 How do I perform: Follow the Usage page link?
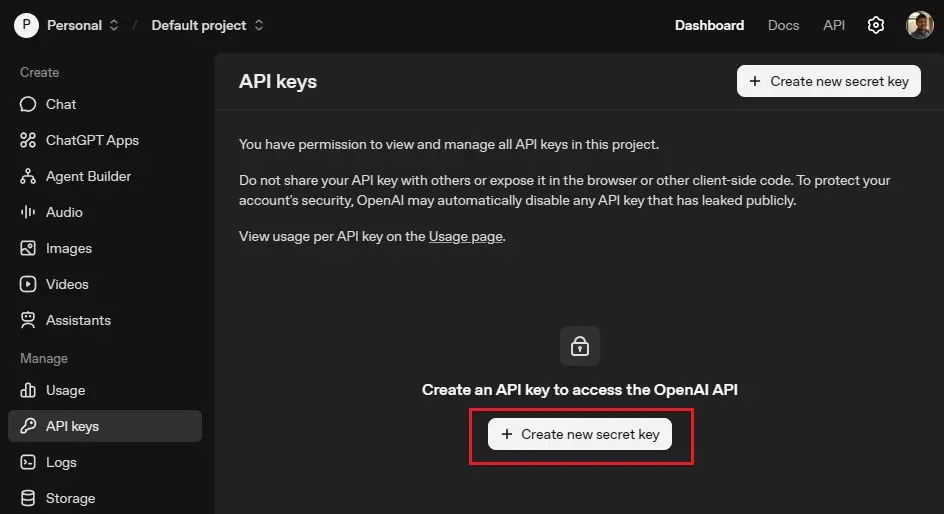click(466, 237)
